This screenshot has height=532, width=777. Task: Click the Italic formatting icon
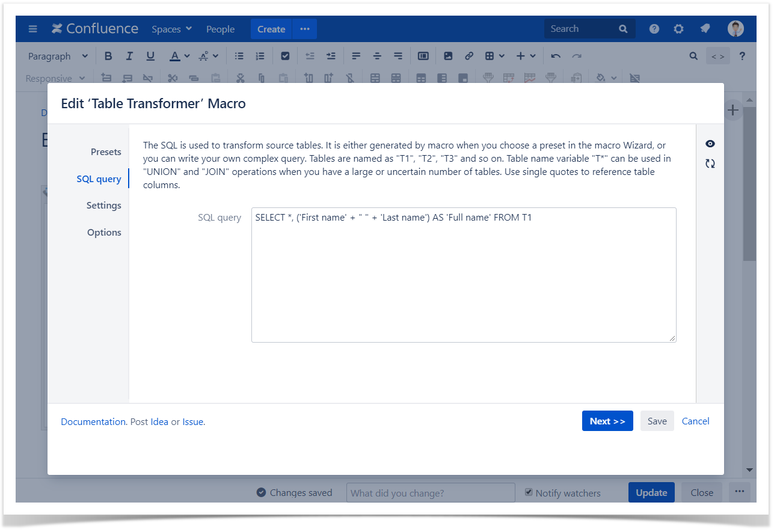129,56
